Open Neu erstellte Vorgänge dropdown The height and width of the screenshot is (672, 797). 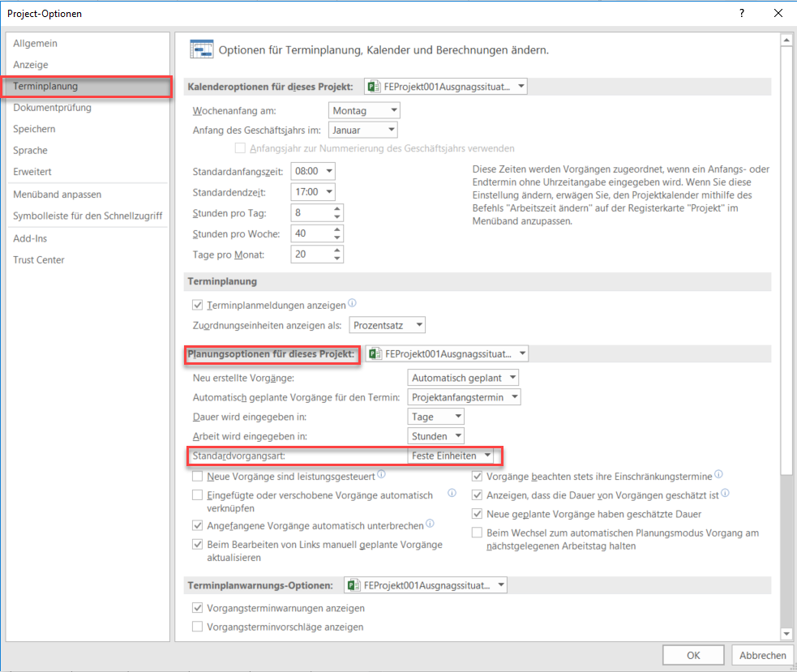point(463,378)
